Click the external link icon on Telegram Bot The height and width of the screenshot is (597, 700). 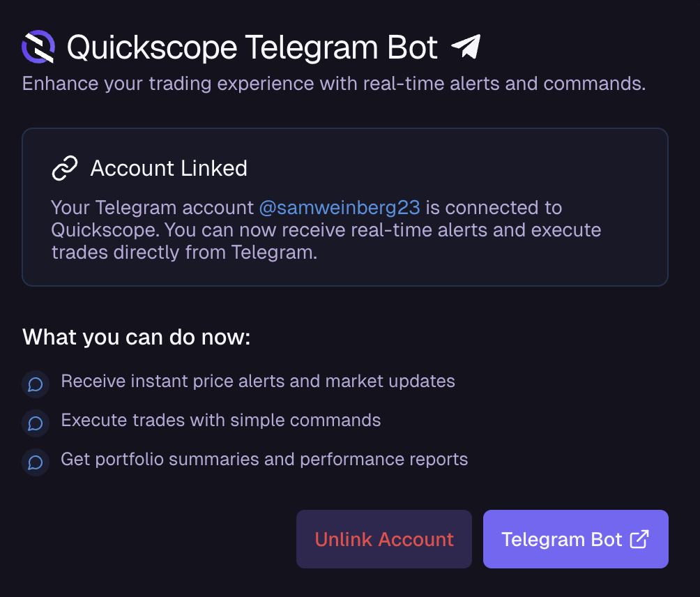click(x=639, y=539)
